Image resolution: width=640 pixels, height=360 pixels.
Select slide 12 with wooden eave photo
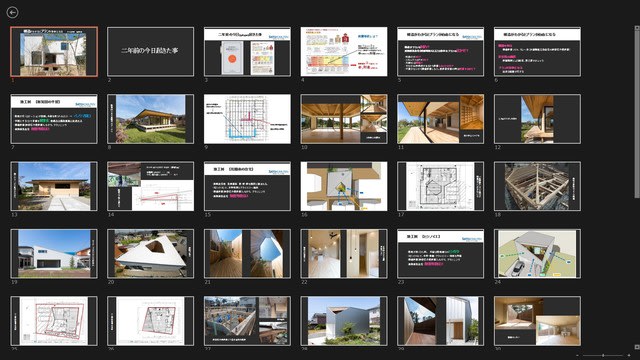pos(537,119)
